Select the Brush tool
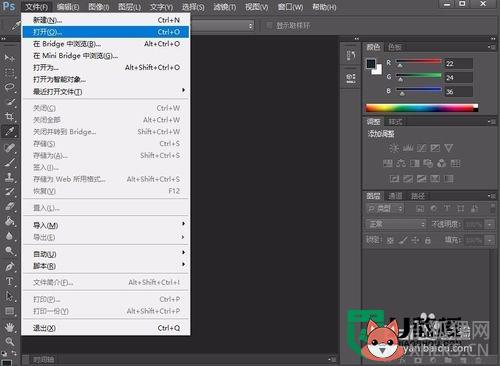This screenshot has height=366, width=500. tap(9, 162)
